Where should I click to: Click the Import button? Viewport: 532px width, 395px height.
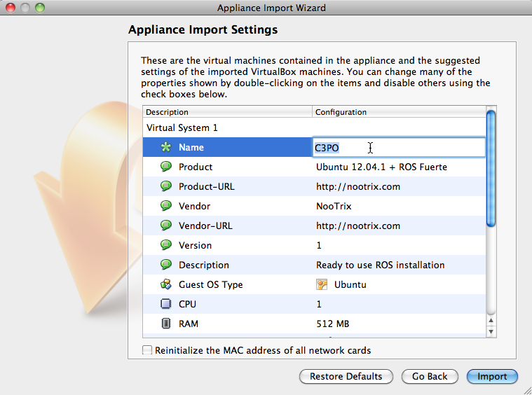click(492, 376)
